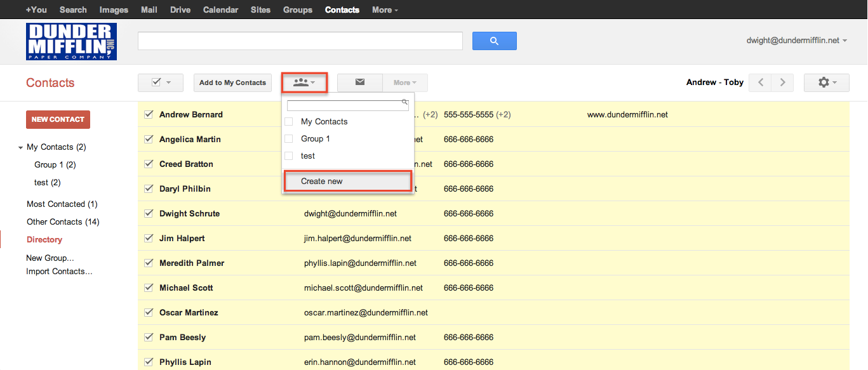Collapse the My Contacts tree
This screenshot has height=370, width=868.
click(21, 147)
